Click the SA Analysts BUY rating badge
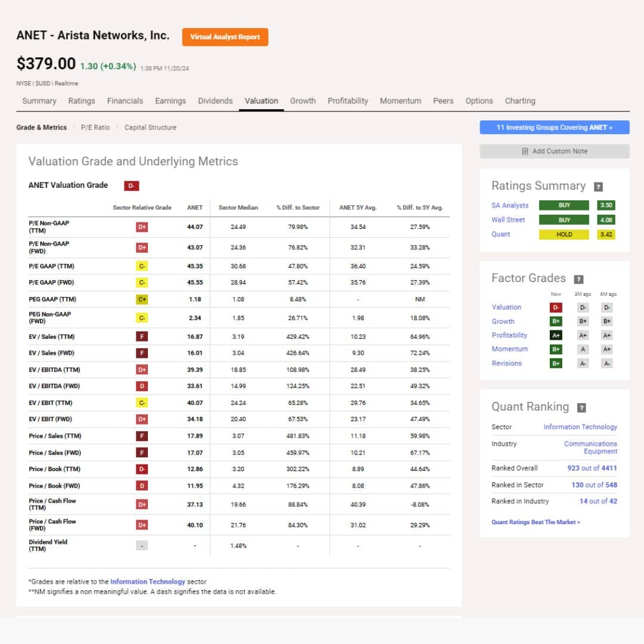Image resolution: width=644 pixels, height=644 pixels. click(x=564, y=205)
